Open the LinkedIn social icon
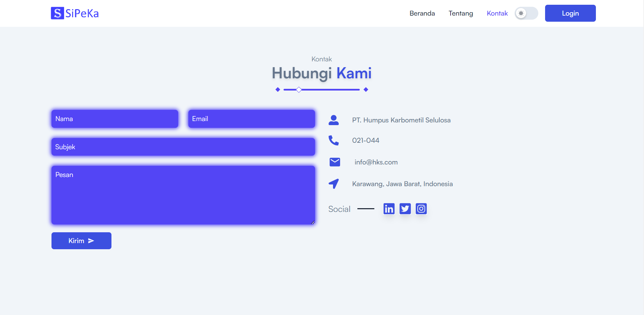 (x=389, y=209)
